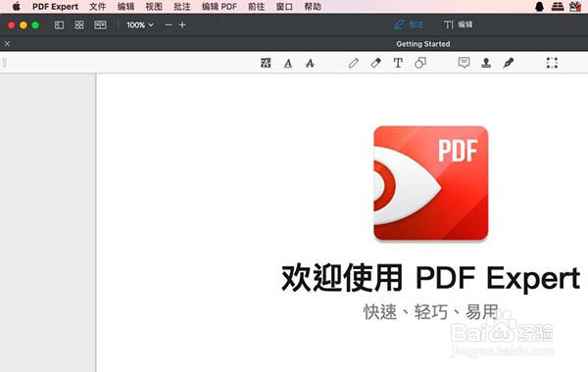The image size is (588, 372).
Task: Click the PDF Expert logo image on the page
Action: pyautogui.click(x=431, y=183)
